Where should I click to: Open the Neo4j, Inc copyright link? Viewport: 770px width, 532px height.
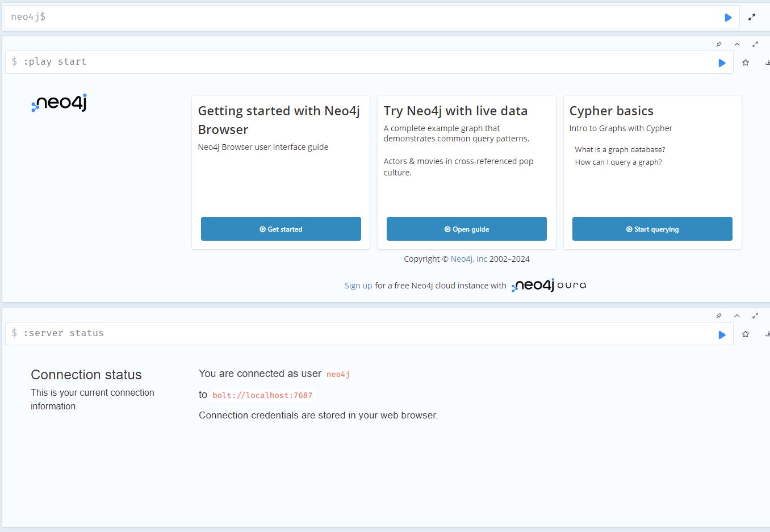point(469,259)
